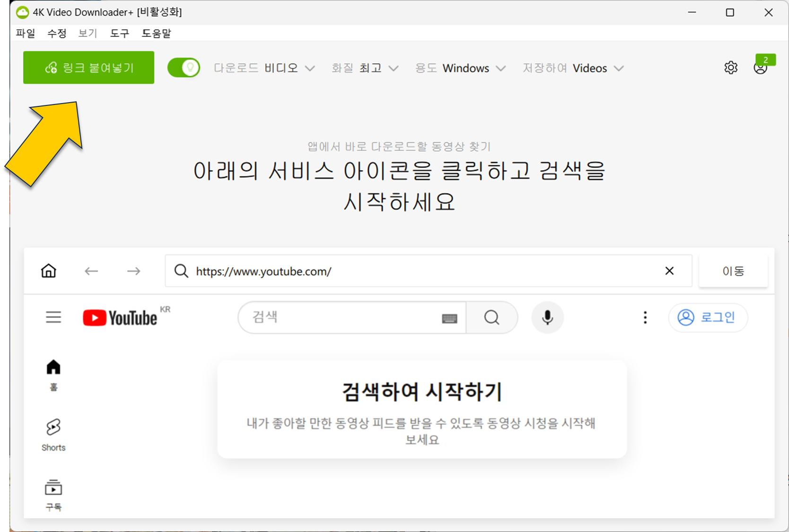Navigate back with the left arrow
Viewport: 789px width, 532px height.
(x=91, y=271)
